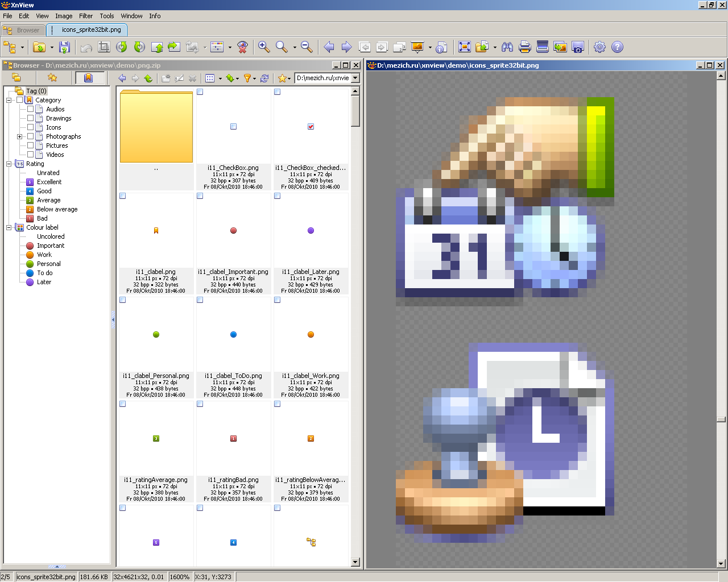Open the Edit menu
The image size is (728, 582).
coord(24,16)
